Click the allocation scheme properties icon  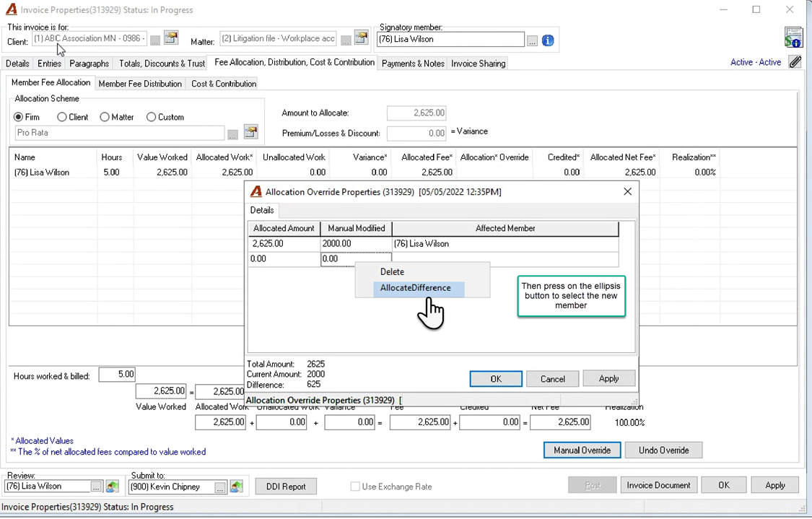[x=250, y=132]
